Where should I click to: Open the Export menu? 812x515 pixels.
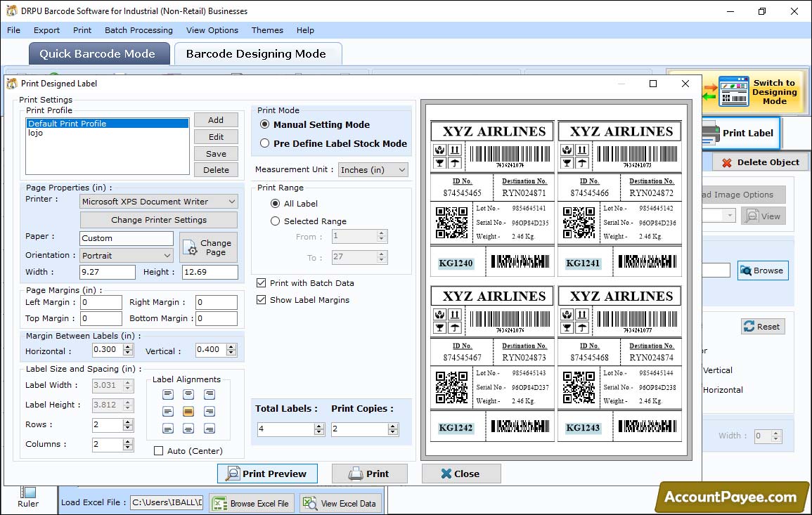46,30
